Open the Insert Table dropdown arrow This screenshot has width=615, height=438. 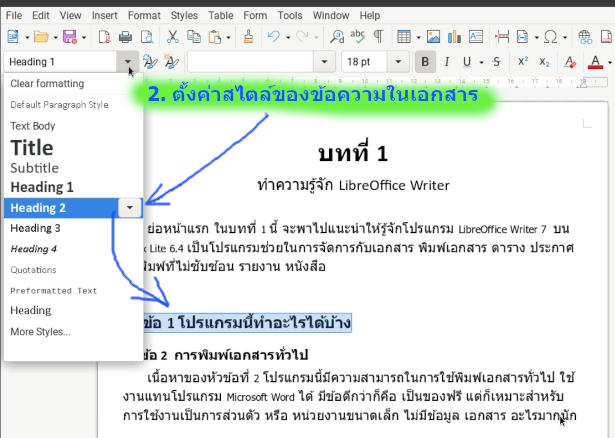(418, 37)
